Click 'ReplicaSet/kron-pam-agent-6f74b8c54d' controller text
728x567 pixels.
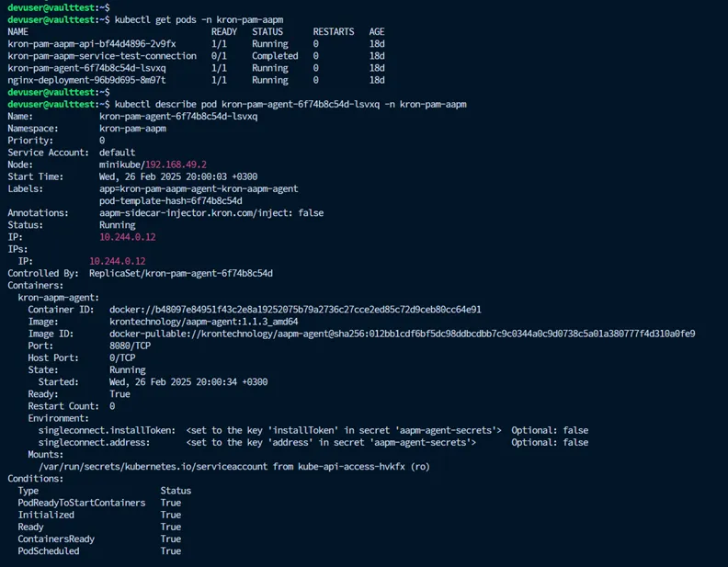[181, 273]
